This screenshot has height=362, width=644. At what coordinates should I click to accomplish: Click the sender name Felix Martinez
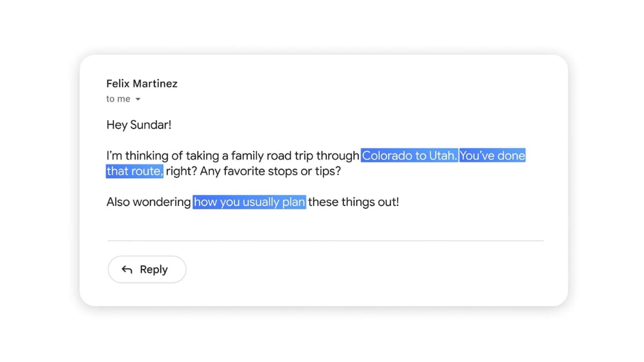[x=142, y=84]
